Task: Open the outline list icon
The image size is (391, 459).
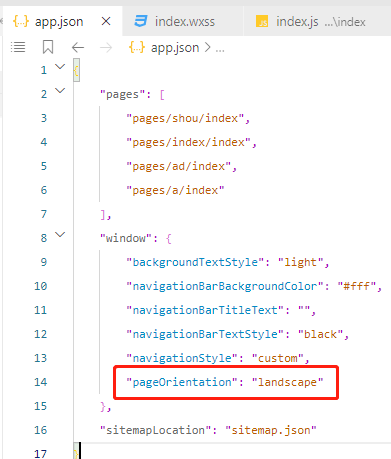Action: (18, 47)
